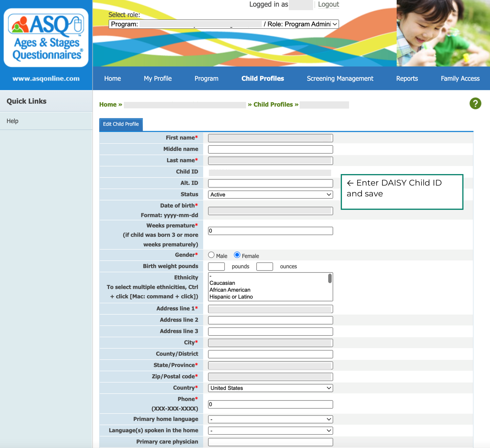The image size is (490, 448).
Task: Click the Phone input field
Action: (270, 404)
